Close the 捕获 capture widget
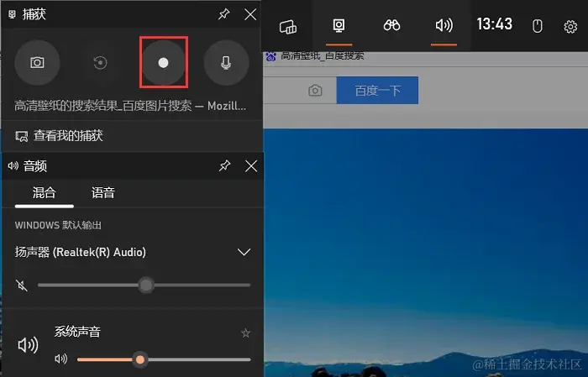 250,14
